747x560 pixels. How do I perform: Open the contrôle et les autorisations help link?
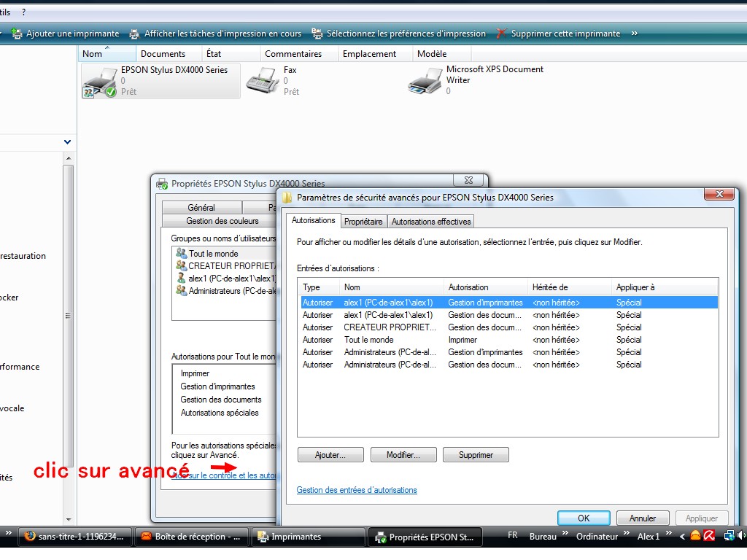pos(225,475)
